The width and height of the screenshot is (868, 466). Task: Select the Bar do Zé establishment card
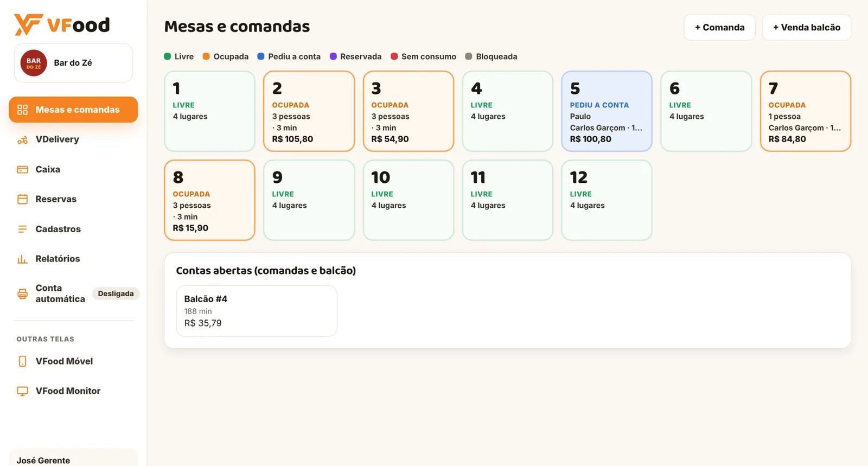tap(73, 63)
